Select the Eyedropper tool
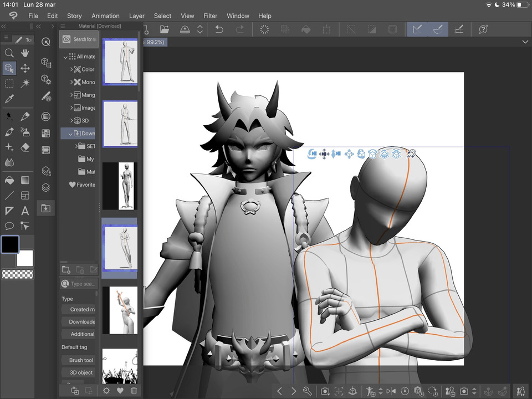532x399 pixels. (9, 99)
